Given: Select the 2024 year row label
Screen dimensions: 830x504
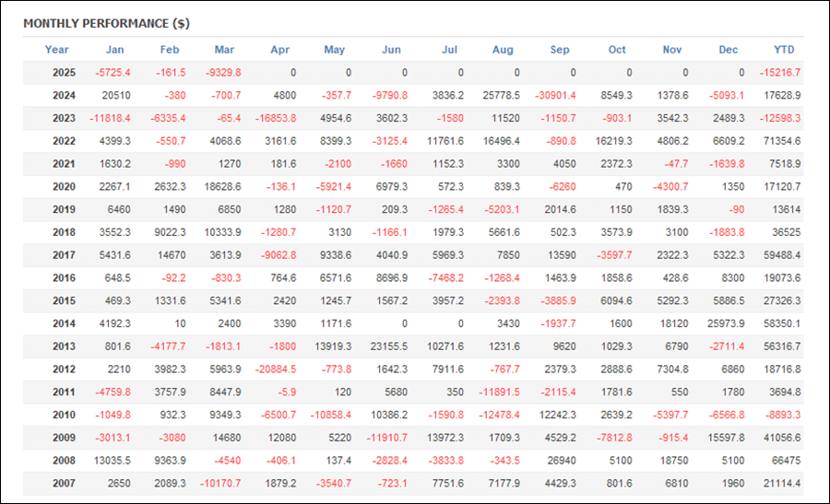Looking at the screenshot, I should tap(64, 95).
